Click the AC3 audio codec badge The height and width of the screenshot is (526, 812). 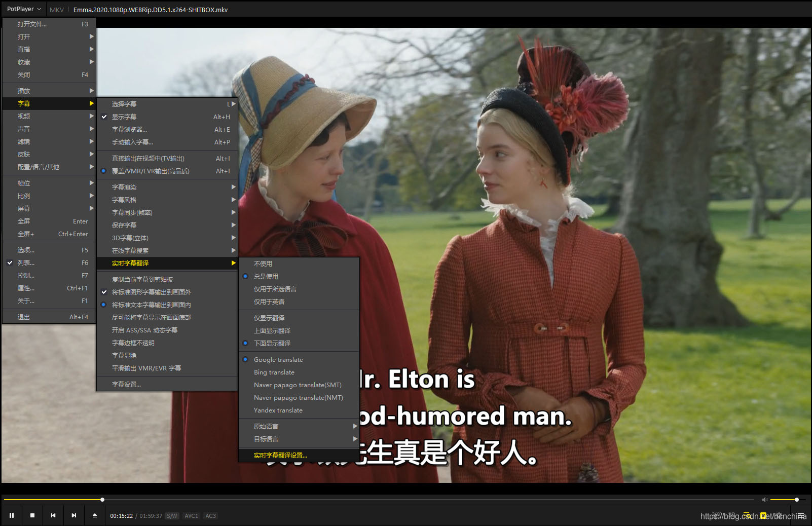(211, 516)
